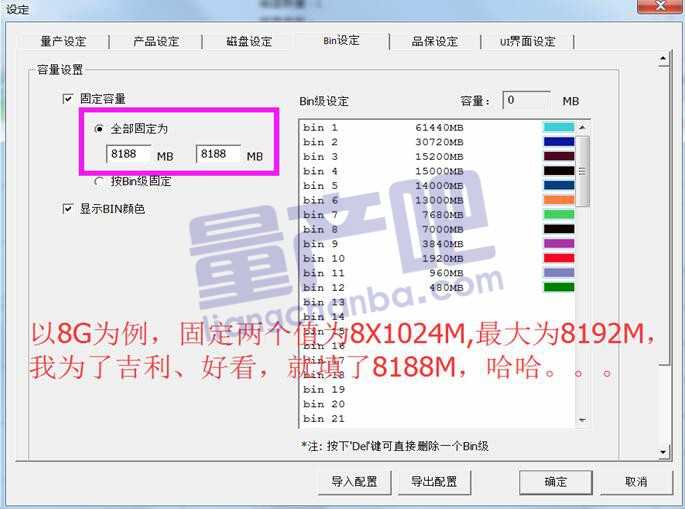Cancel the dialog with 取消 button
Screen dimensions: 685x509
(x=636, y=482)
